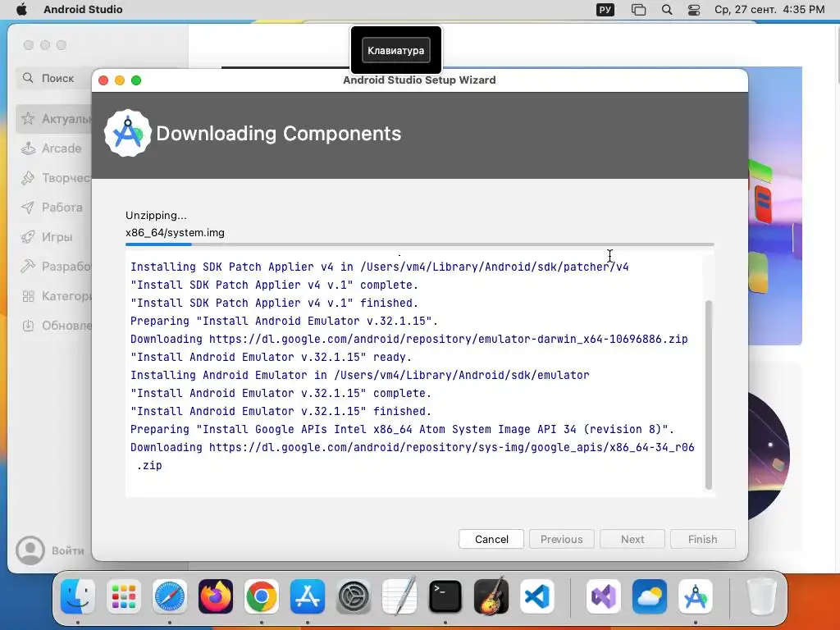Click the install log vertical scrollbar

coord(708,395)
